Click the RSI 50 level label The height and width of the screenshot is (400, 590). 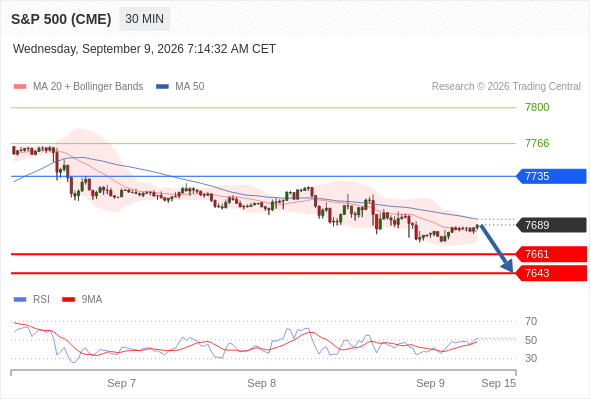(531, 340)
